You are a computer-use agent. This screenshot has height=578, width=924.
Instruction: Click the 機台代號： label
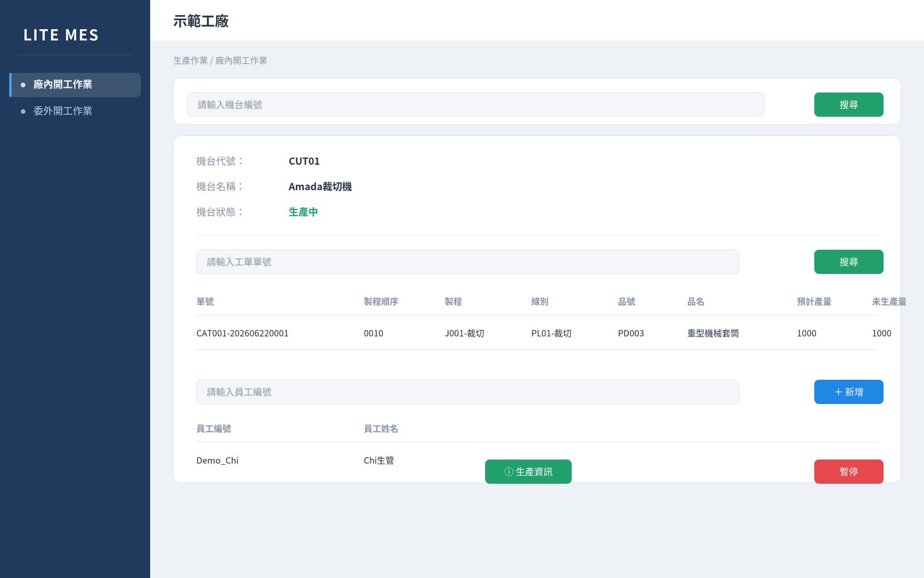click(x=221, y=161)
